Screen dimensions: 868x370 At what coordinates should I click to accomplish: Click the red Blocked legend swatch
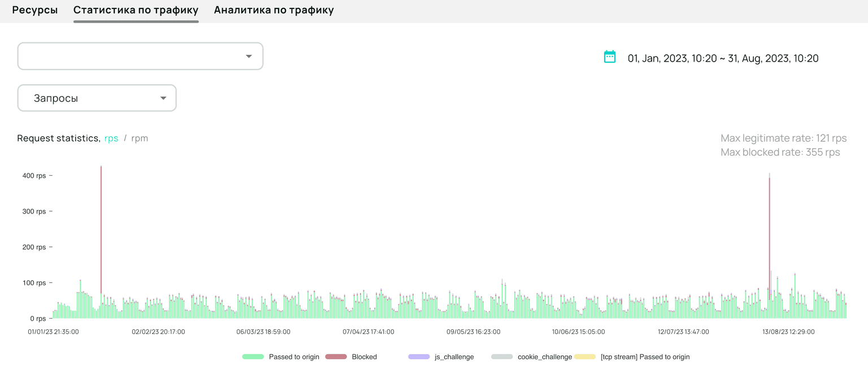pyautogui.click(x=336, y=356)
